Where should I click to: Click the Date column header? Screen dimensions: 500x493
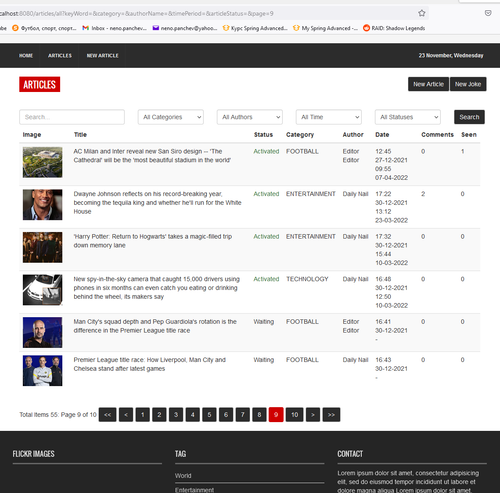[x=382, y=135]
